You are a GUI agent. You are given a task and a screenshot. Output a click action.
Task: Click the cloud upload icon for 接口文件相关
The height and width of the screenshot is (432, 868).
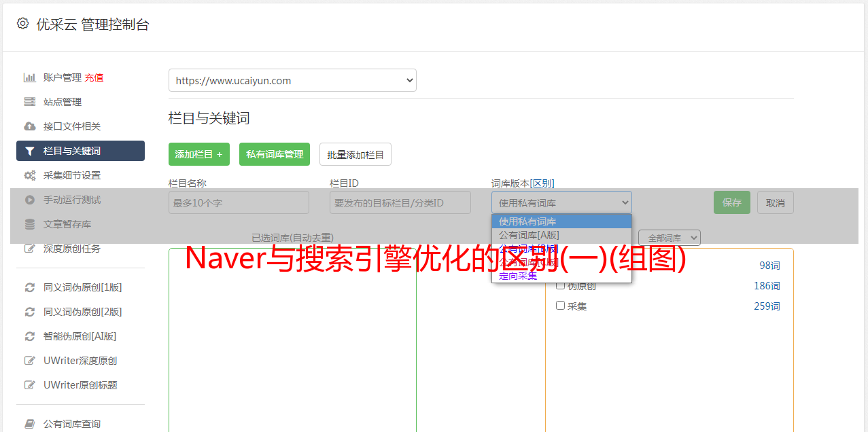[x=29, y=126]
